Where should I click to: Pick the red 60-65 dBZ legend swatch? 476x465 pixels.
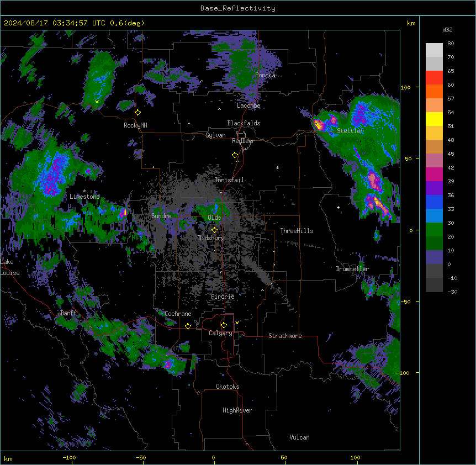[434, 78]
